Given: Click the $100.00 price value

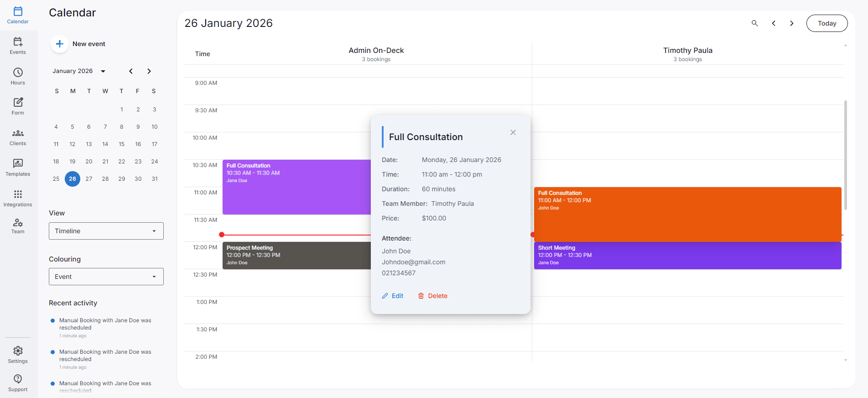Looking at the screenshot, I should click(x=434, y=218).
